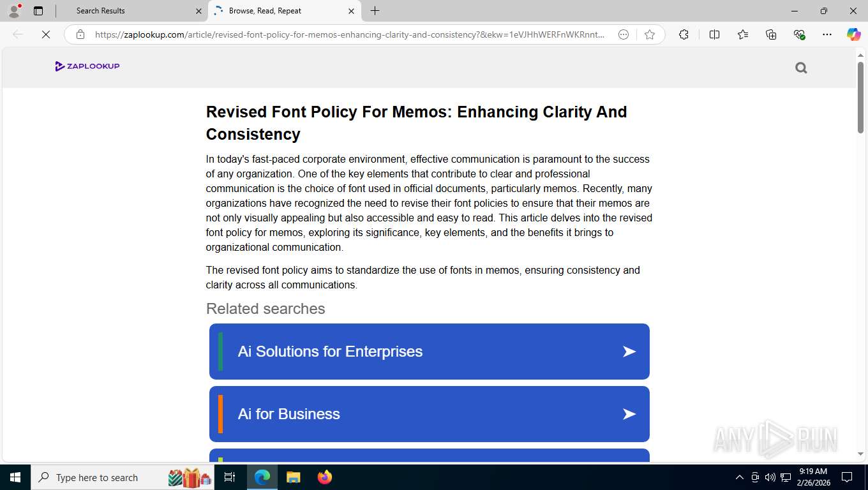Focus the Type here to search box
The height and width of the screenshot is (490, 868).
123,477
